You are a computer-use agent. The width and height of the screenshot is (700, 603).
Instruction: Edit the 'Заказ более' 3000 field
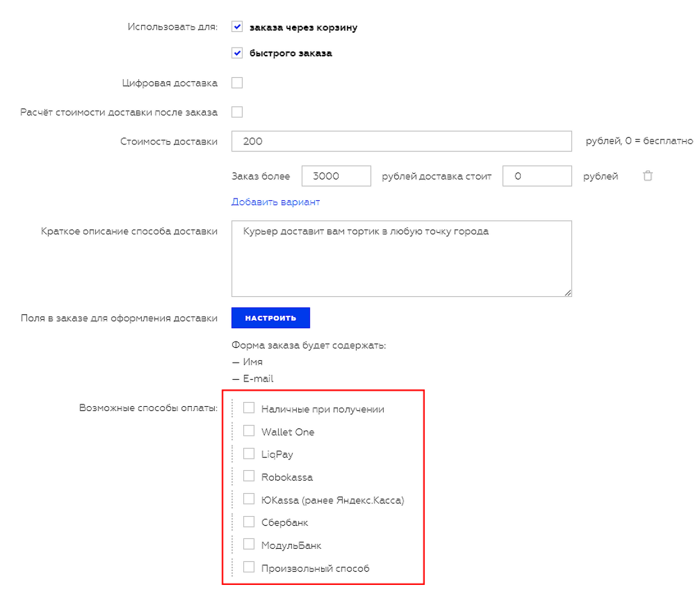tap(336, 176)
